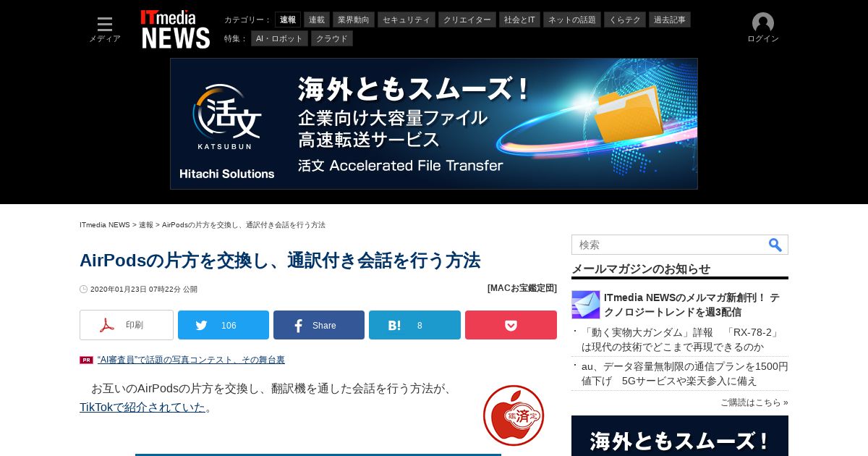This screenshot has height=456, width=868.
Task: Click into the 検索 search field
Action: (x=669, y=245)
